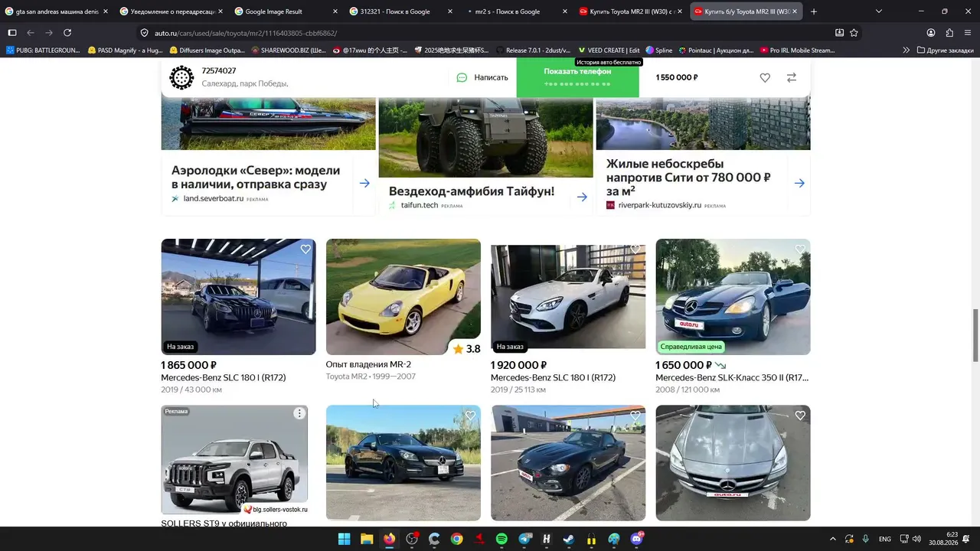Show hidden system tray icons
Image resolution: width=980 pixels, height=551 pixels.
coord(832,539)
